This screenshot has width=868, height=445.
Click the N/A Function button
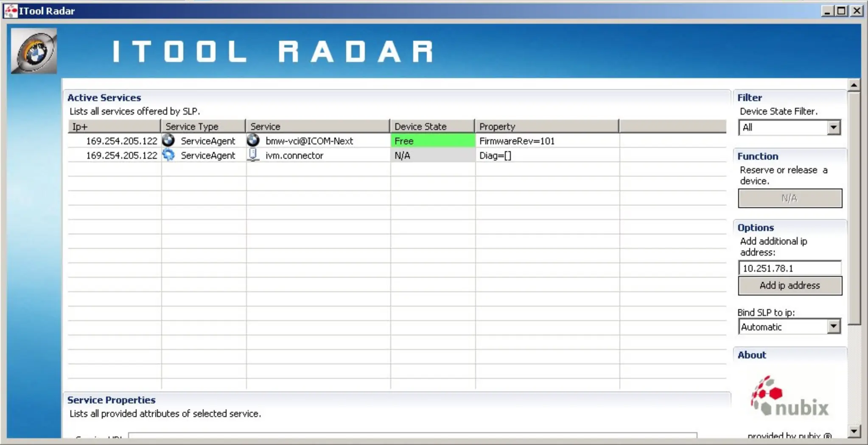[x=790, y=198]
